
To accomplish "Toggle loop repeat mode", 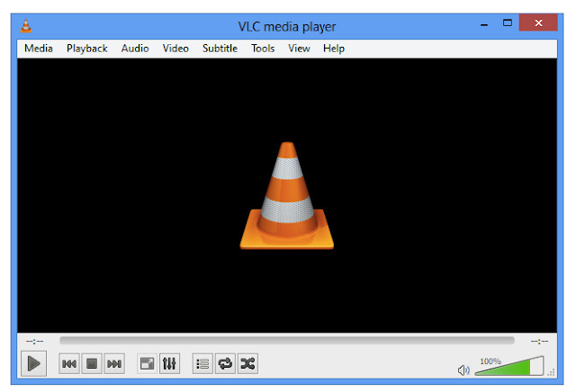I will (225, 364).
